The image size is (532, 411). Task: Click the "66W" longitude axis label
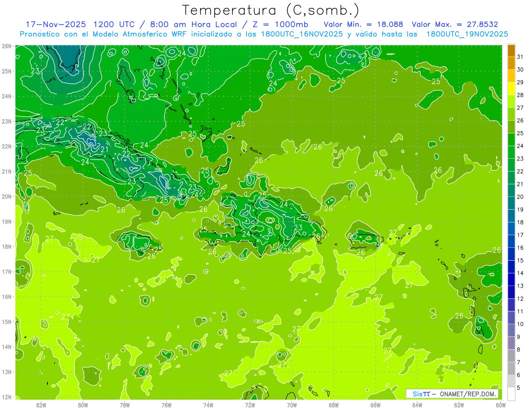click(376, 405)
